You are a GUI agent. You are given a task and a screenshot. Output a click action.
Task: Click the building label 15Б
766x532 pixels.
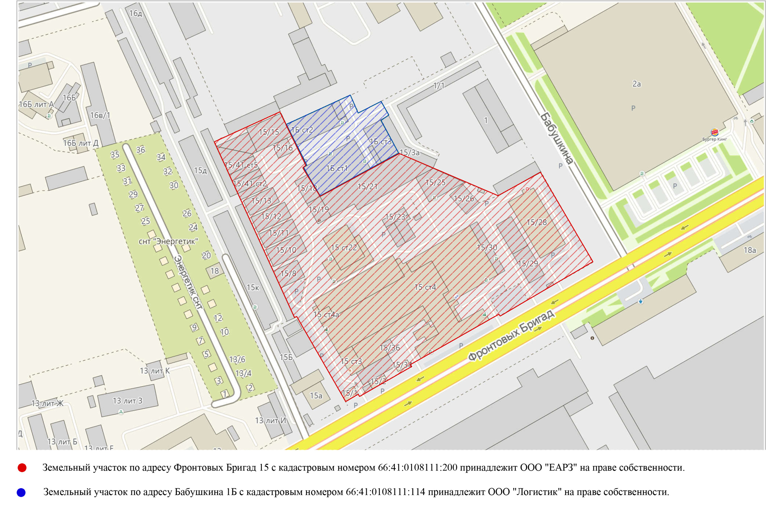click(286, 357)
